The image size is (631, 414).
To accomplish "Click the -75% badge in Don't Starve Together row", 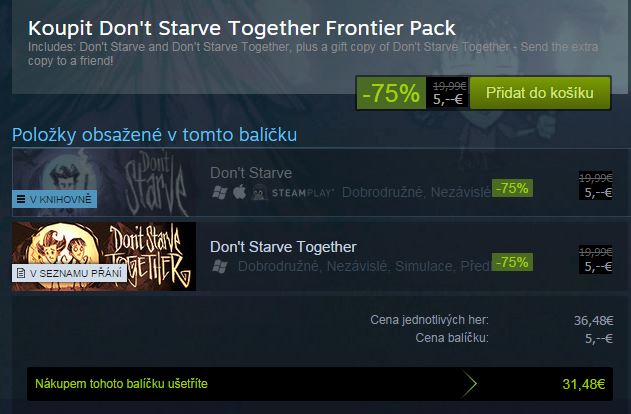I will coord(512,262).
